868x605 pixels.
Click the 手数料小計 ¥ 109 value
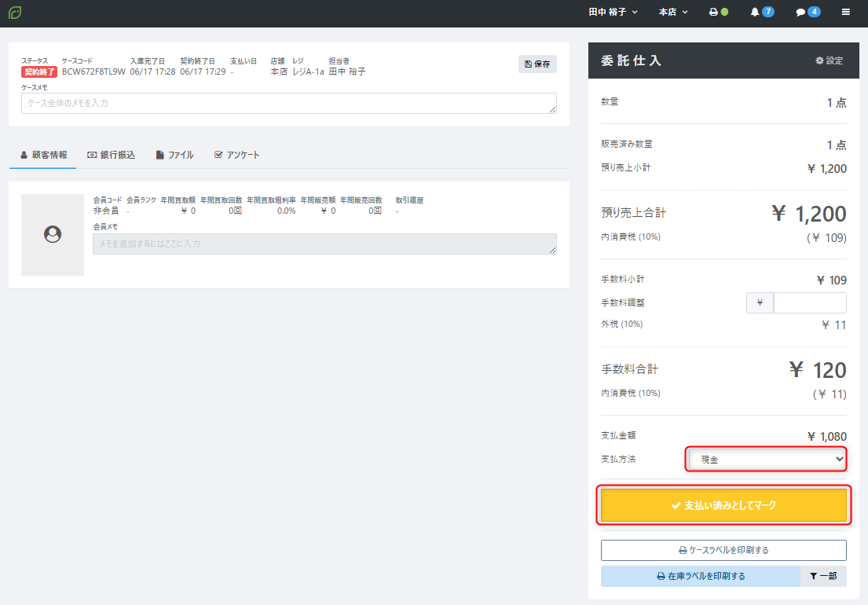(x=831, y=280)
